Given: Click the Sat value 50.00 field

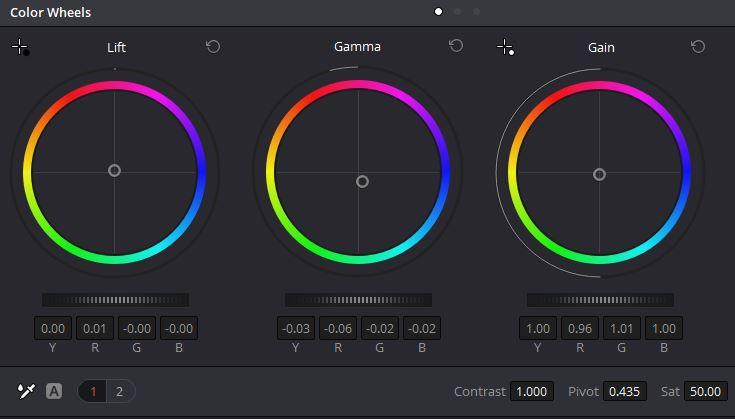Looking at the screenshot, I should 706,391.
